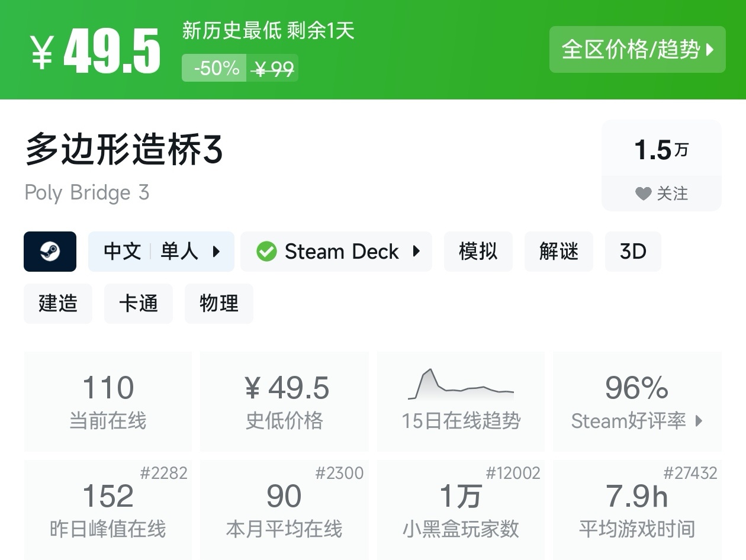Tap the 昨日峰值在线 152 stat card

click(108, 509)
